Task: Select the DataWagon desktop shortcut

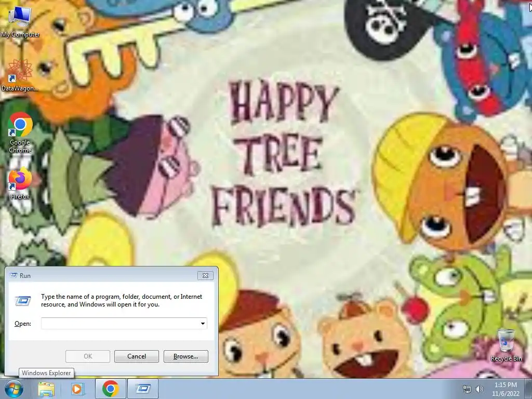Action: [x=20, y=75]
